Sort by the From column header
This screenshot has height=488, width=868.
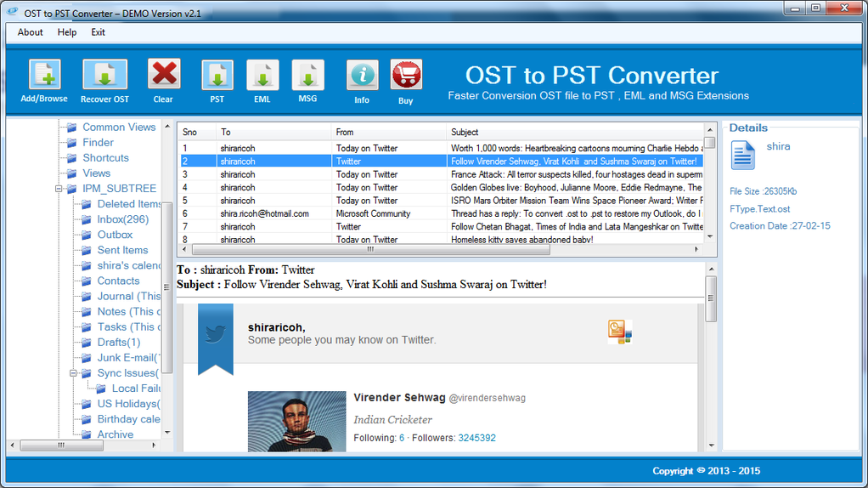[389, 132]
